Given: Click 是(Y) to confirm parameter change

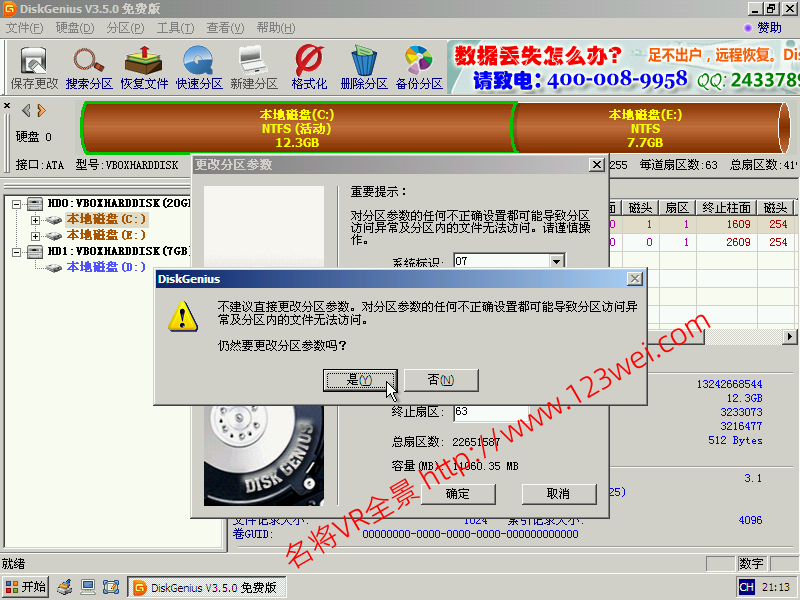Looking at the screenshot, I should coord(360,380).
